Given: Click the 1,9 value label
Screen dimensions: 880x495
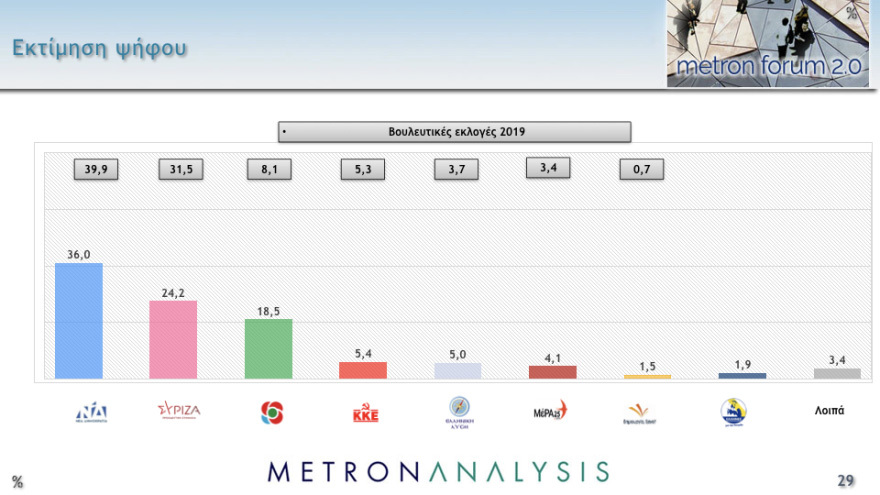Looking at the screenshot, I should pyautogui.click(x=742, y=365).
